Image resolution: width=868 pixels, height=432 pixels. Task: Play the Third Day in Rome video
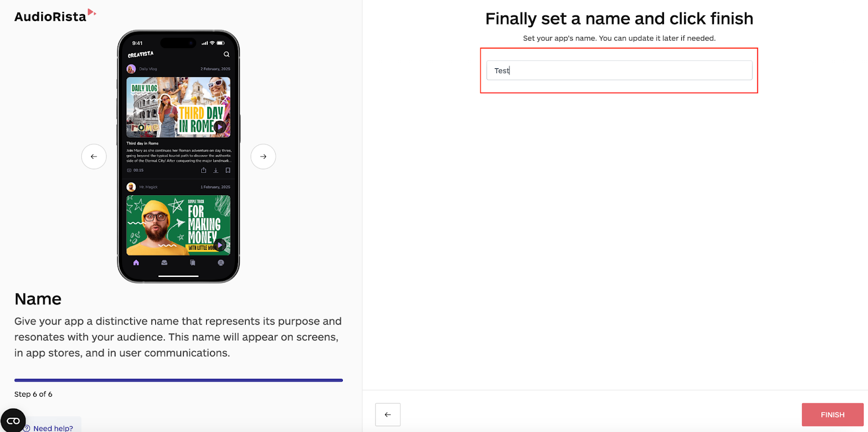[219, 127]
